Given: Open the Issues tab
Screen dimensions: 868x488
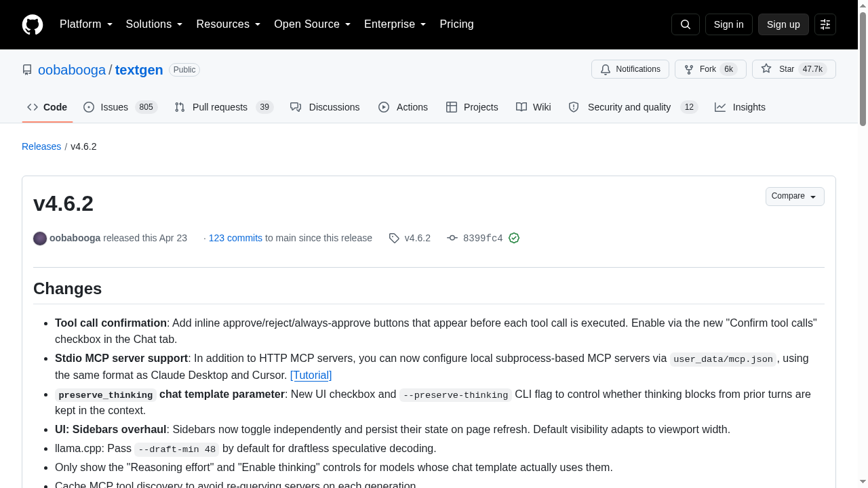Looking at the screenshot, I should click(121, 107).
